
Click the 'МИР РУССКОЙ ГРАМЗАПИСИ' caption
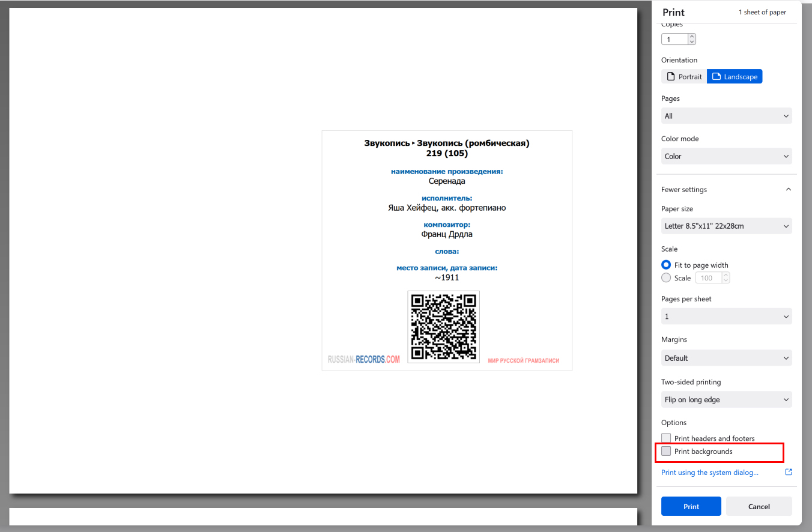[523, 361]
